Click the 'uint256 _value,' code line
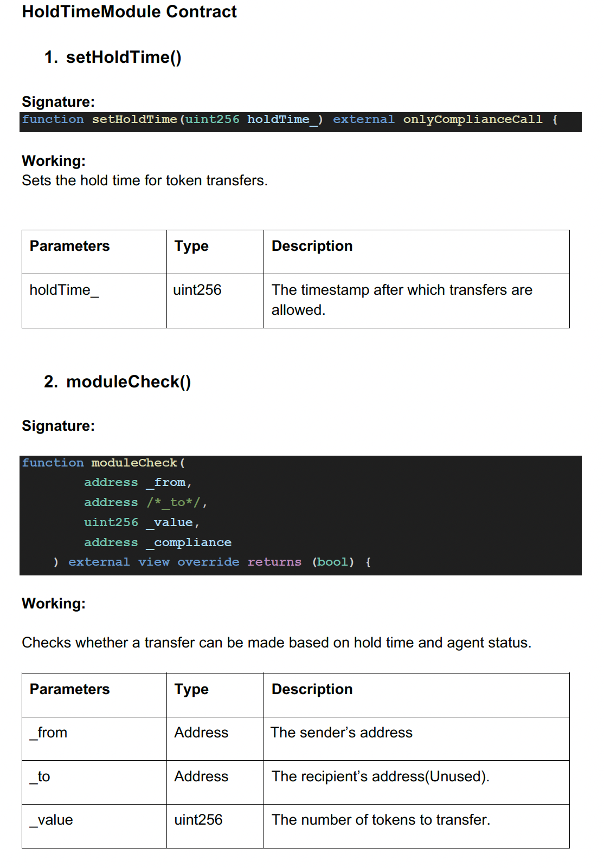604x868 pixels. [x=142, y=522]
